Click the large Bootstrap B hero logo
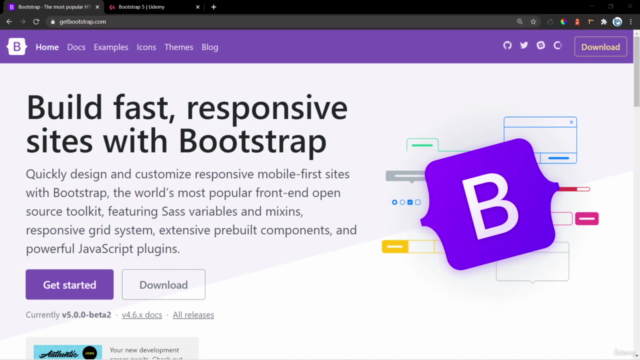This screenshot has width=640, height=360. pos(489,204)
